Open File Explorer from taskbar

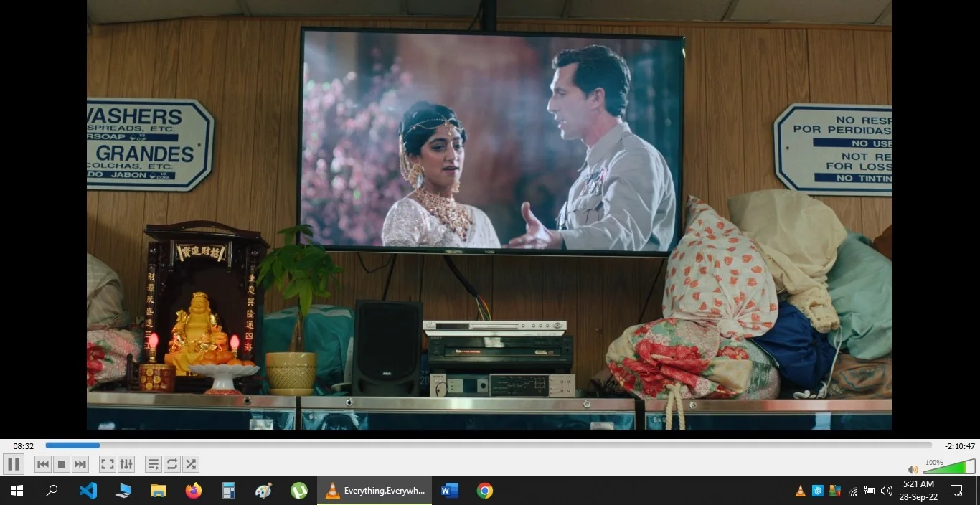159,491
